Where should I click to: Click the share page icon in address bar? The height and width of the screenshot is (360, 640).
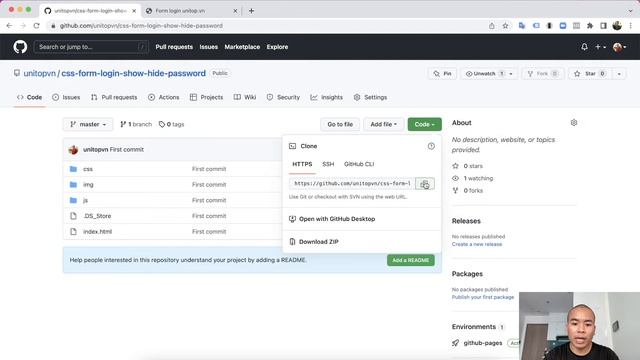[x=492, y=26]
